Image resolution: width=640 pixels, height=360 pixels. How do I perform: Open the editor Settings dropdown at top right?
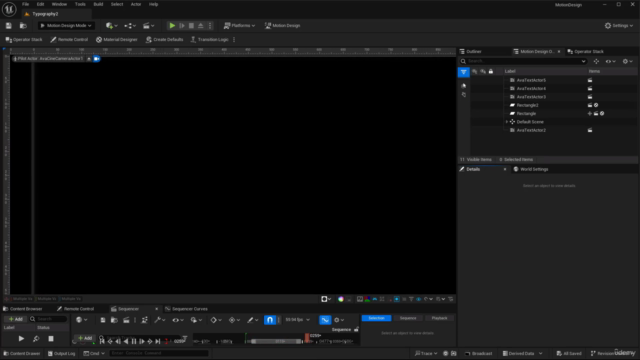coord(619,26)
